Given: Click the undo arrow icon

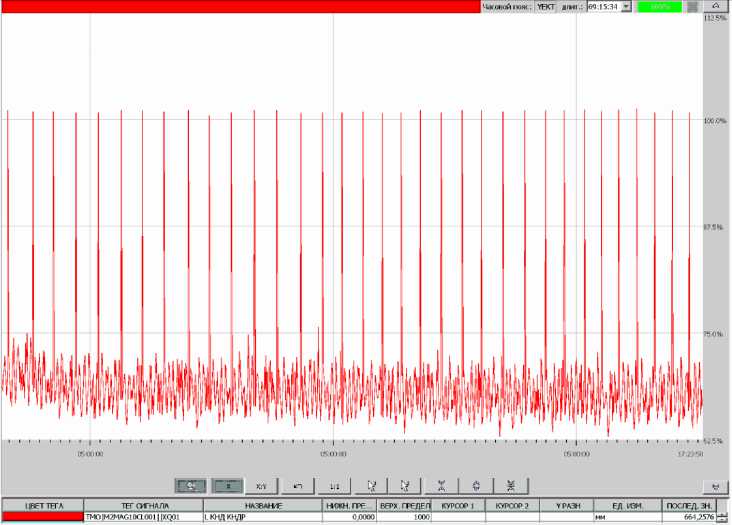Looking at the screenshot, I should pos(298,485).
